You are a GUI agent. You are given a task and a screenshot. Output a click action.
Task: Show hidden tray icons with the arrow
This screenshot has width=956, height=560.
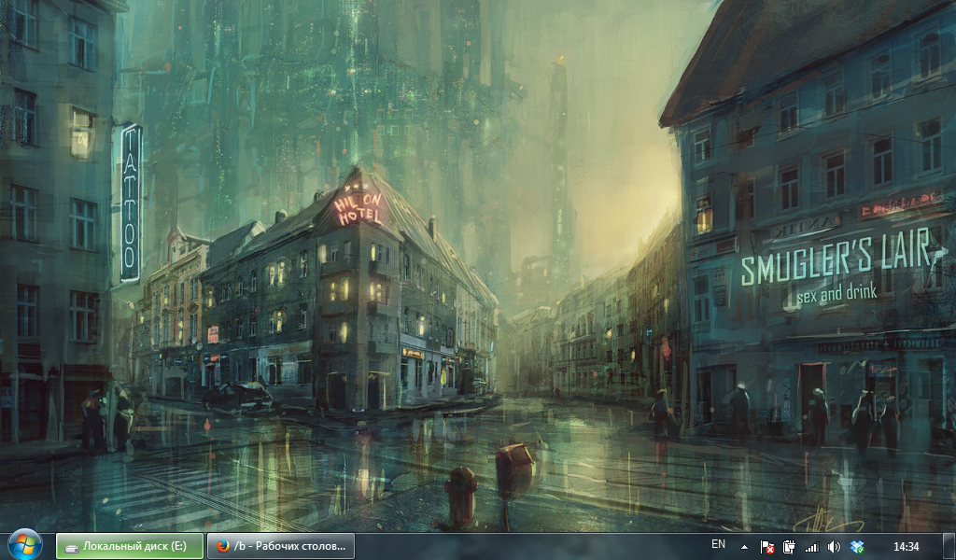click(744, 547)
